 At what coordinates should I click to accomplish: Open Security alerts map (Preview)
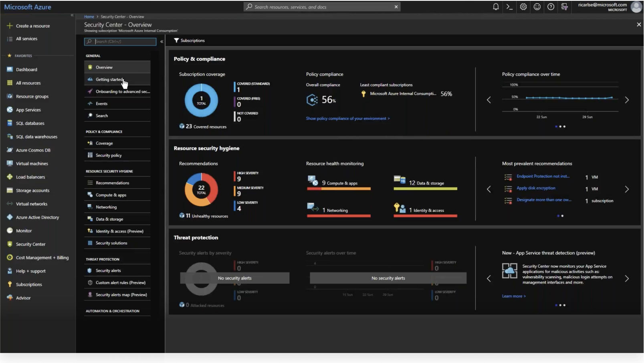tap(117, 295)
